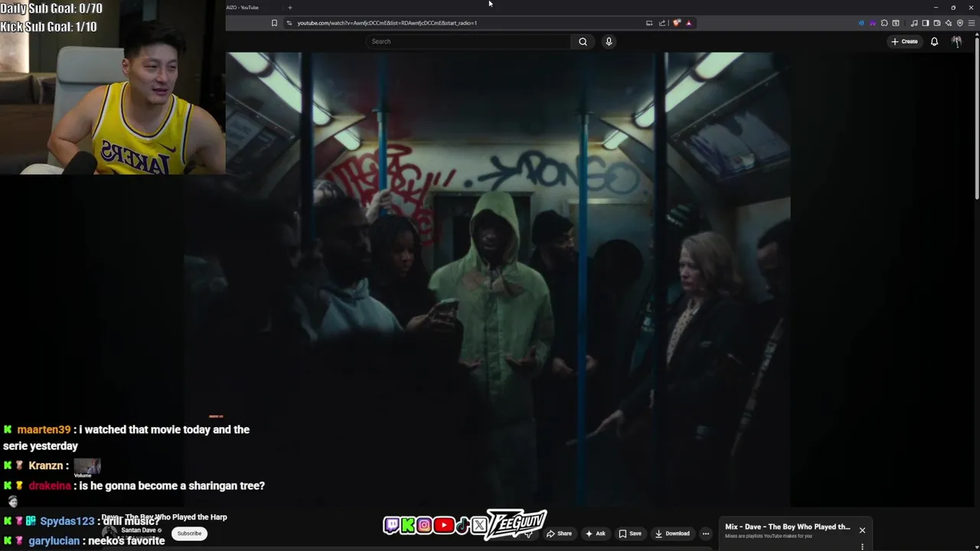
Task: Open the three-dots more actions menu
Action: coord(706,533)
